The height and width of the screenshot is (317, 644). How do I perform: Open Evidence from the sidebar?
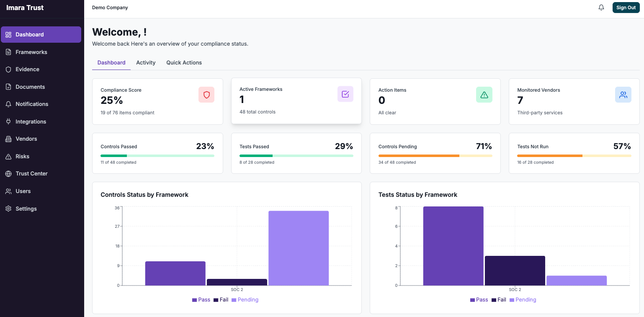point(27,69)
